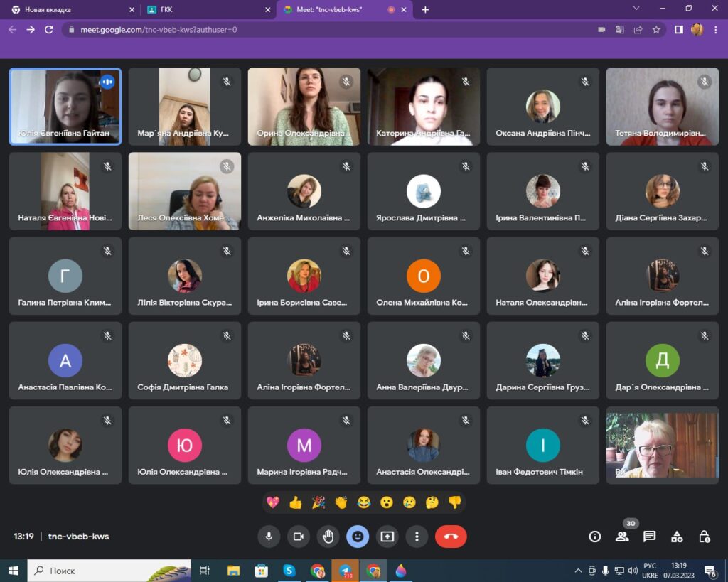Click the raise hand button
Image resolution: width=728 pixels, height=582 pixels.
(328, 537)
